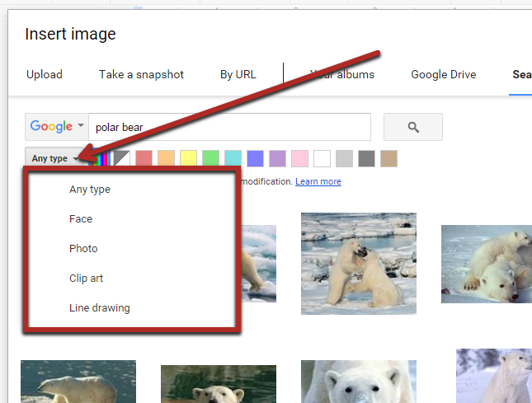
Task: Filter images by yellow color swatch
Action: click(188, 158)
